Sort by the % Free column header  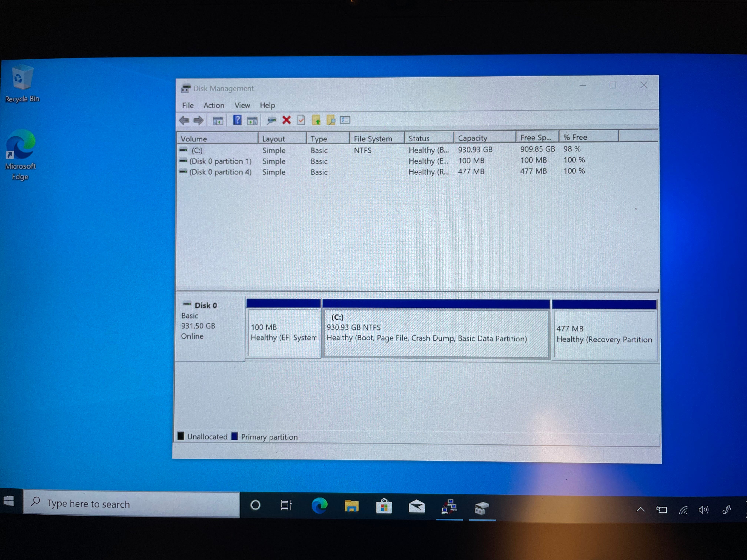[x=589, y=137]
